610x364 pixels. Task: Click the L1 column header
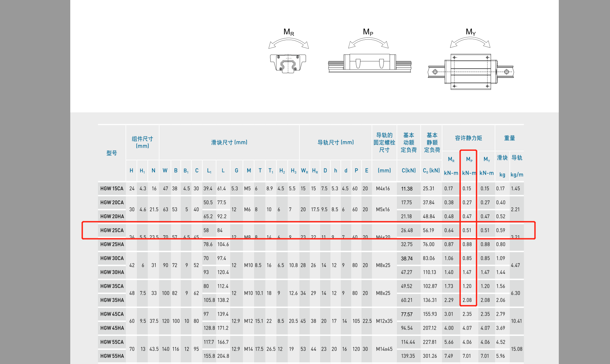coord(209,171)
